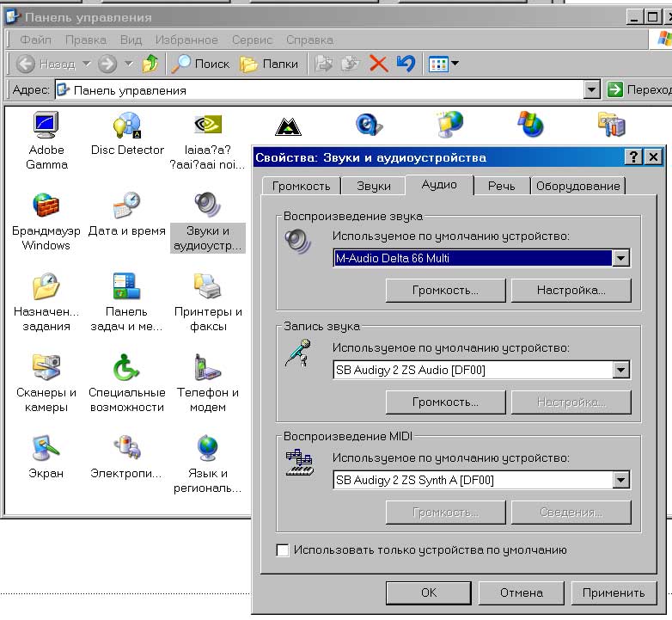Open Брандмауэр Windows firewall icon
The image size is (672, 620).
46,207
